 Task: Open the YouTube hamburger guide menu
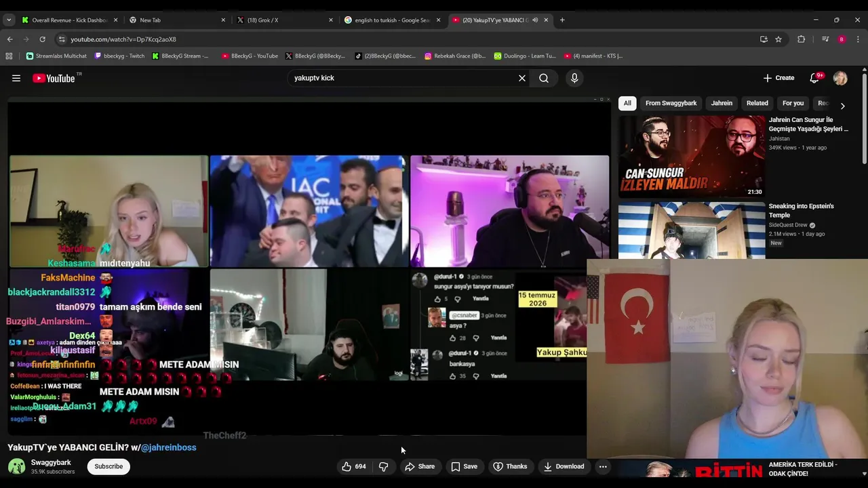tap(16, 78)
